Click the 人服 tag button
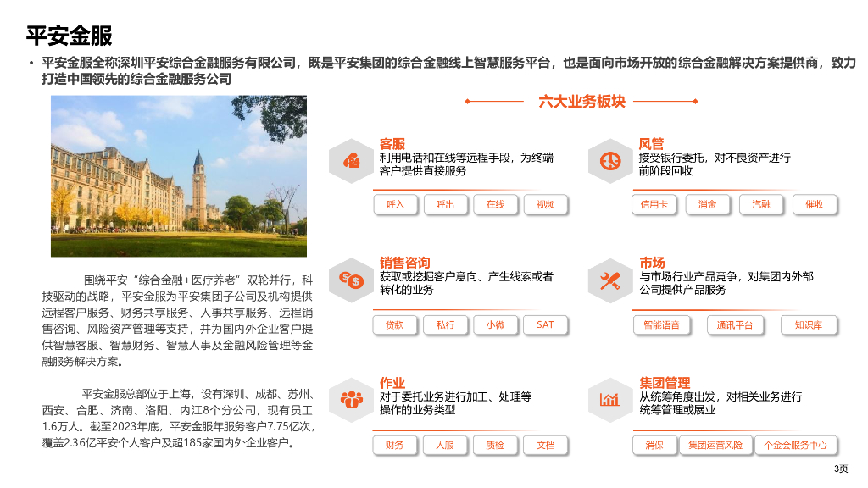 pos(445,446)
